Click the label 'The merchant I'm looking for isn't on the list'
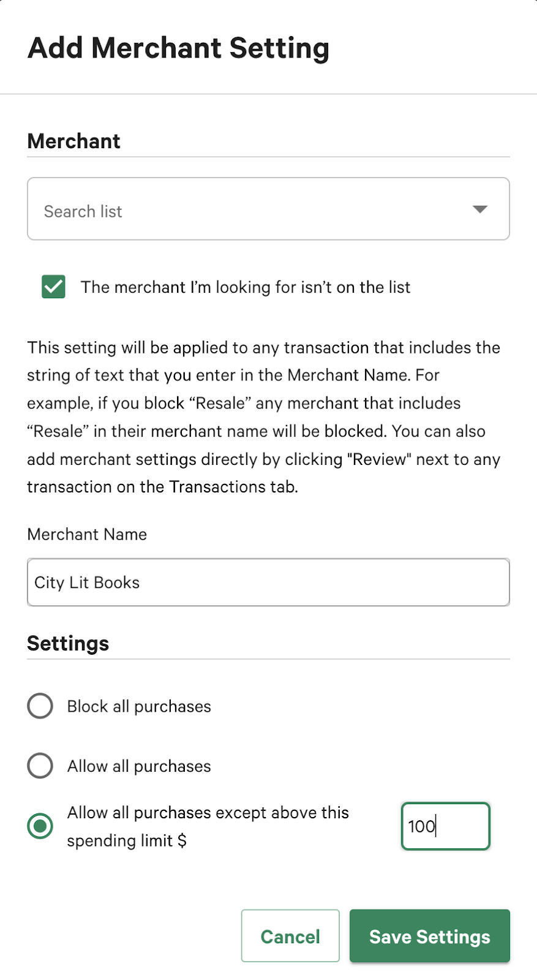 coord(245,287)
